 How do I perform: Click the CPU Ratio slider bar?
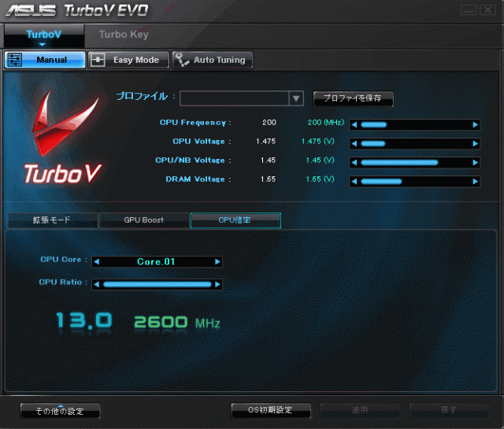(157, 284)
